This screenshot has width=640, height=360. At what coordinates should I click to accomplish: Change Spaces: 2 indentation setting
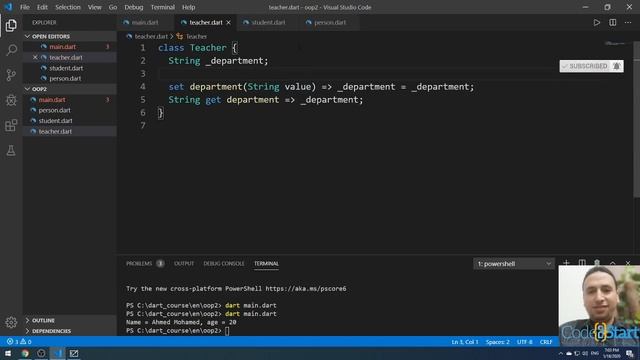[x=498, y=342]
